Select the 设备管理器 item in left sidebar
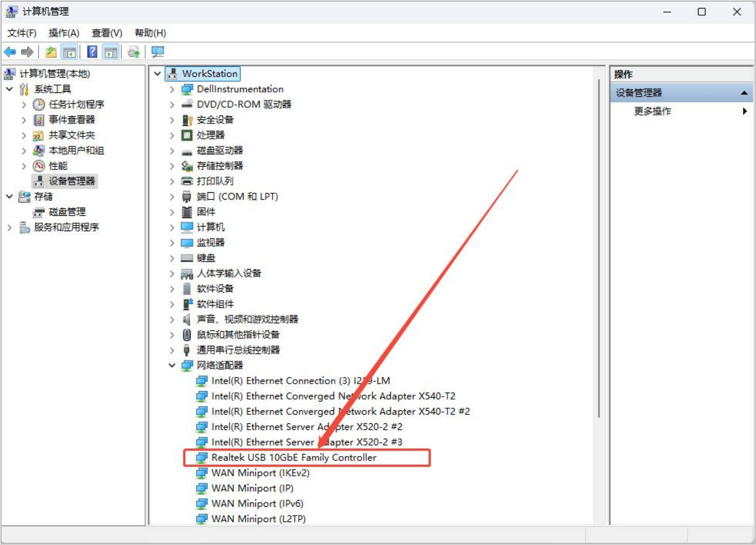Screen dimensions: 756x545 pos(71,181)
